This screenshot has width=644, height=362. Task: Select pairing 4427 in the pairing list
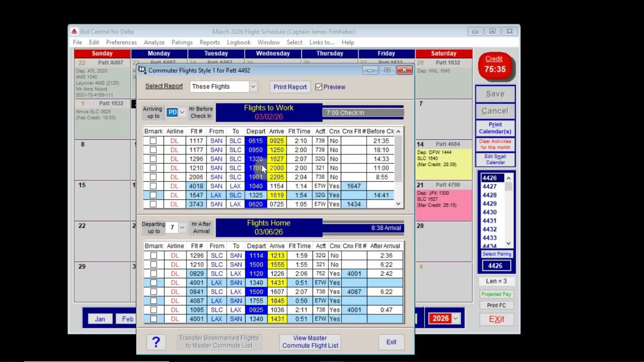click(490, 187)
